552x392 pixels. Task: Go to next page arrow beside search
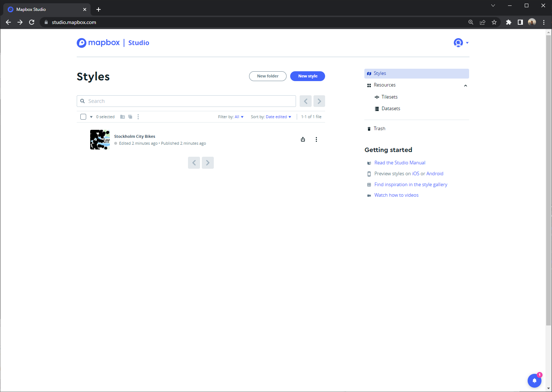tap(319, 101)
